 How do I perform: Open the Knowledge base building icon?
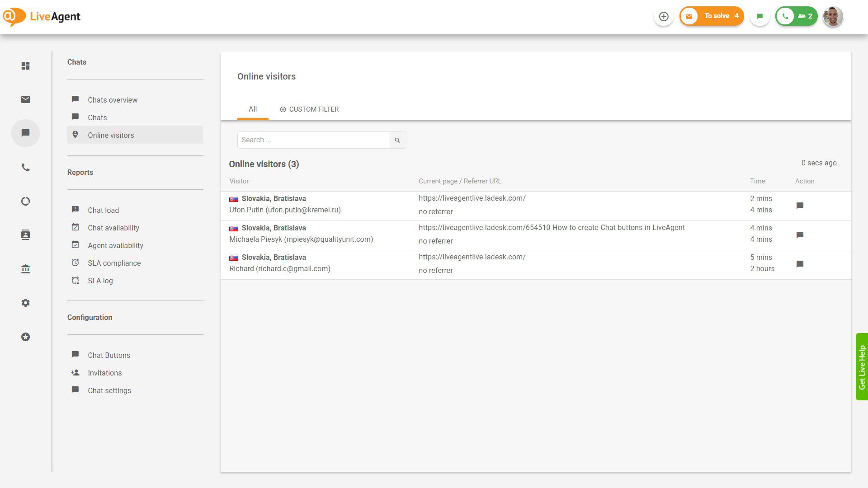(25, 269)
